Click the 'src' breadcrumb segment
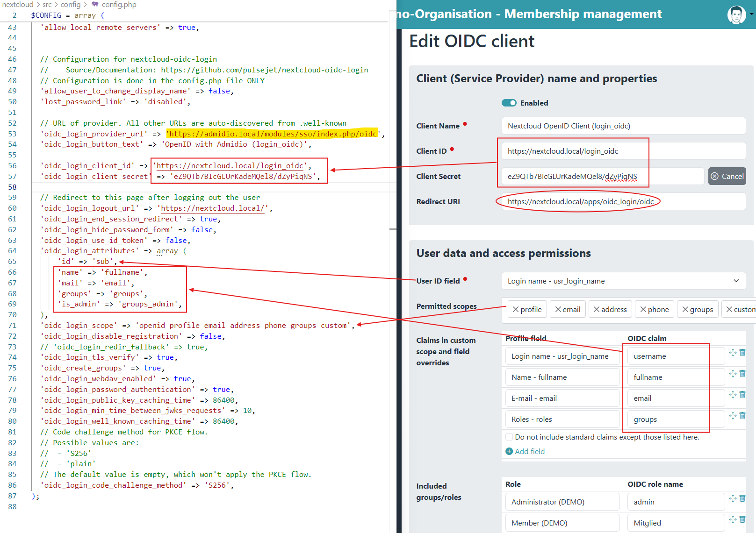Screen dimensions: 756x533 [x=47, y=5]
